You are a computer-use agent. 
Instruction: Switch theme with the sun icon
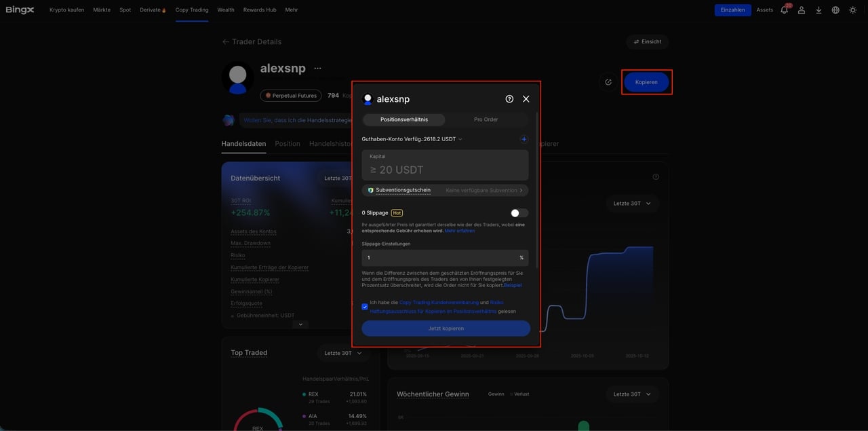pos(852,10)
